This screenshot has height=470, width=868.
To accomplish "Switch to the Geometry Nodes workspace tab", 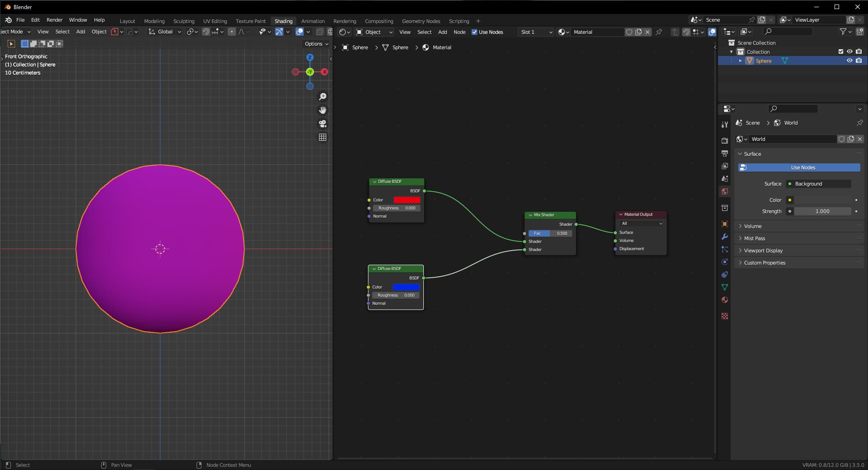I will pos(421,21).
